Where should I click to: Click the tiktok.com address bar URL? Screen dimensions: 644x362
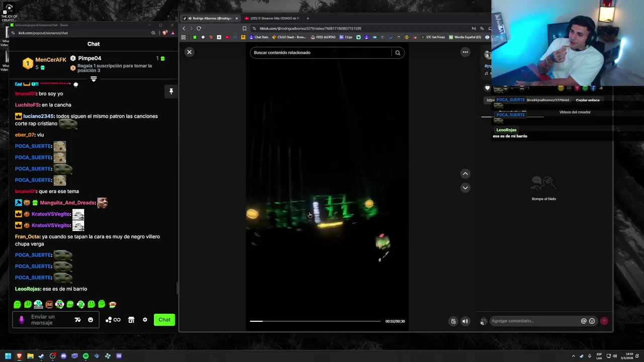click(310, 29)
